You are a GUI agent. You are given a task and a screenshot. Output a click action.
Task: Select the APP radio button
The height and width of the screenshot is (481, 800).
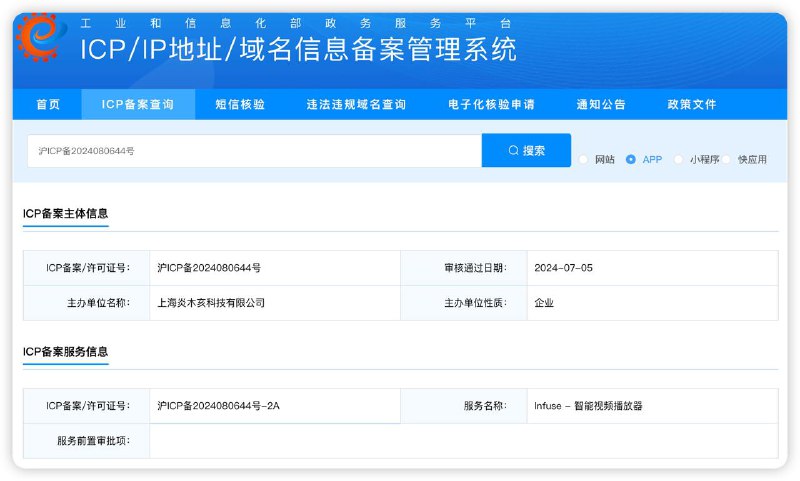631,160
